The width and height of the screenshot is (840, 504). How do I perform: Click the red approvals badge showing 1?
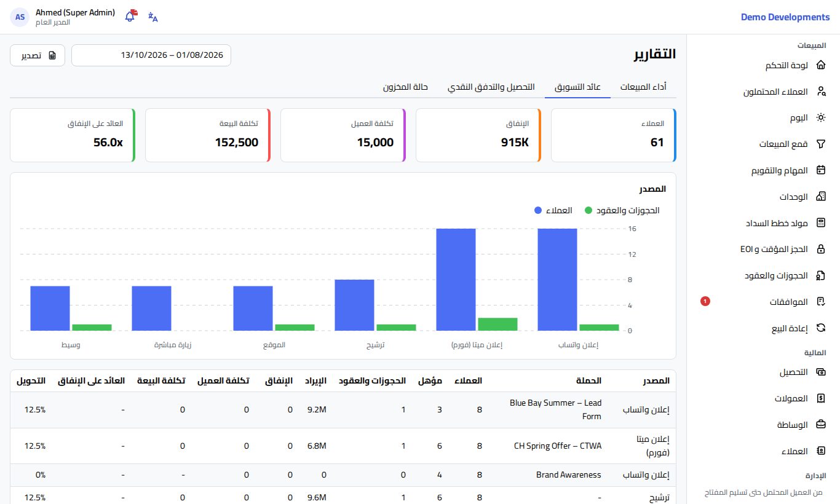705,301
